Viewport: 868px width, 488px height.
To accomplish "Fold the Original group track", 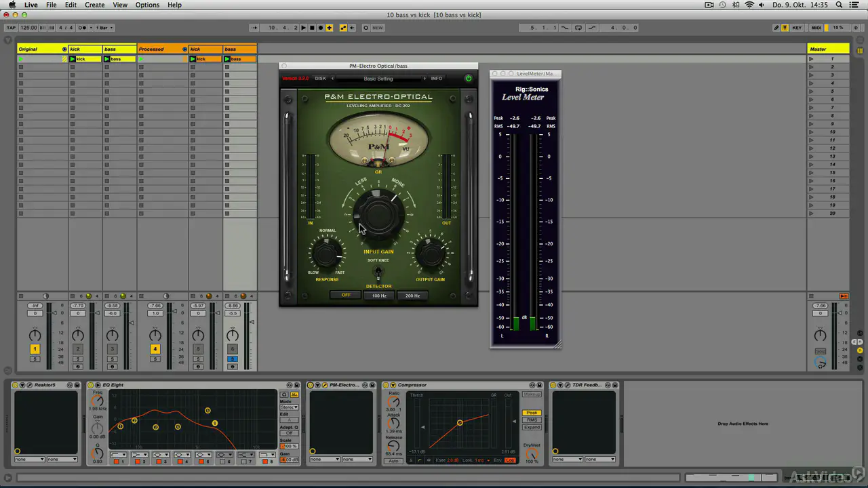I will point(64,49).
